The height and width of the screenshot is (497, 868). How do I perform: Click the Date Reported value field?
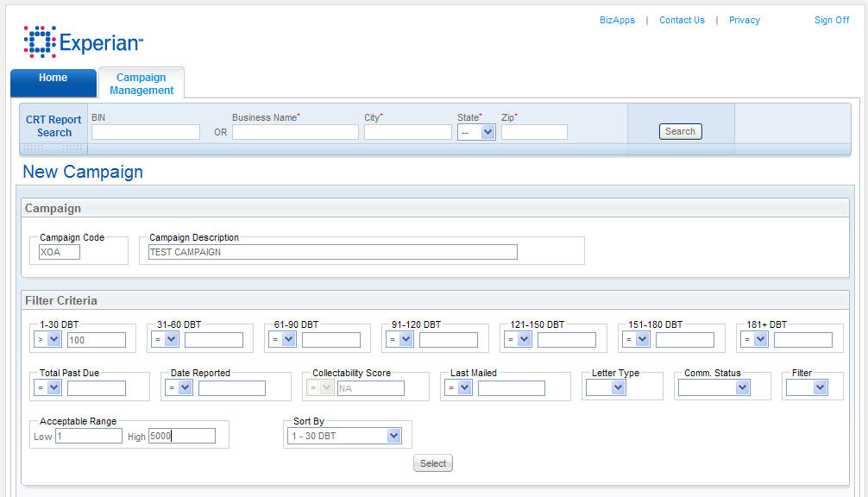(232, 388)
